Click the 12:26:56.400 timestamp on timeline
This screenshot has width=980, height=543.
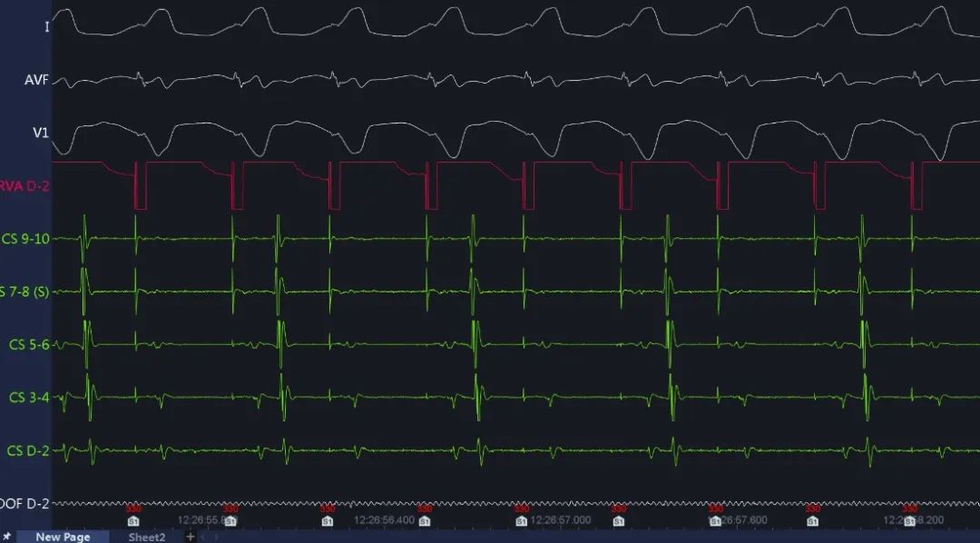384,520
